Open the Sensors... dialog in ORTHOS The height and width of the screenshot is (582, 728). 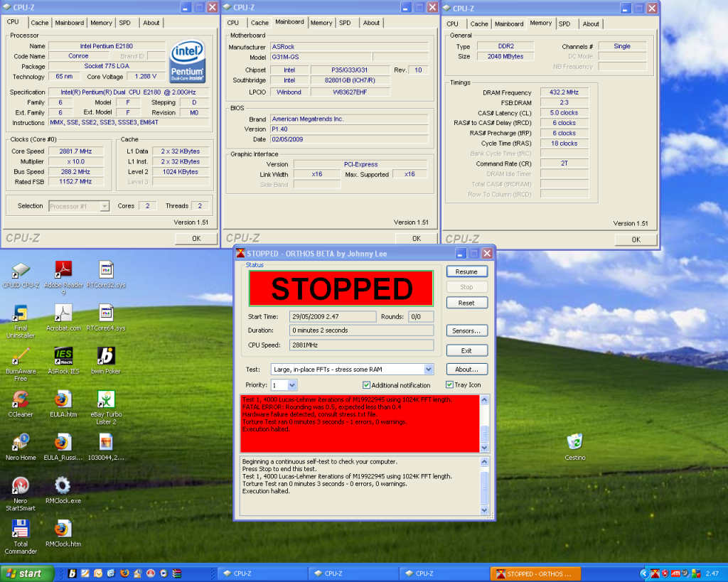tap(466, 330)
